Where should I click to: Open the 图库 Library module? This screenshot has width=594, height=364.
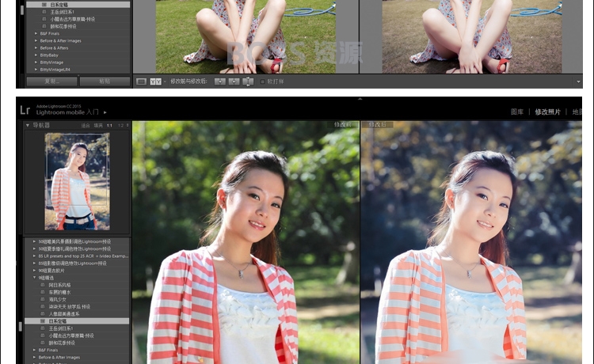[516, 112]
